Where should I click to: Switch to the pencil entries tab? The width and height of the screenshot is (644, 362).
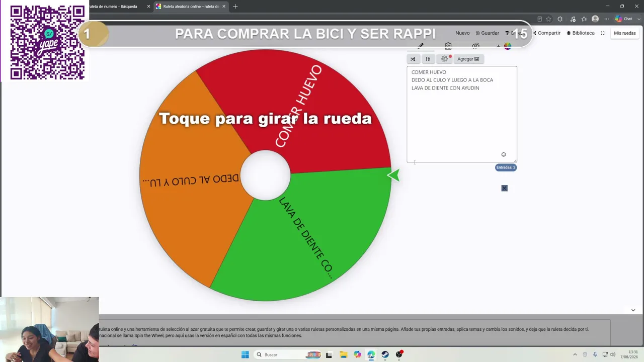[421, 46]
